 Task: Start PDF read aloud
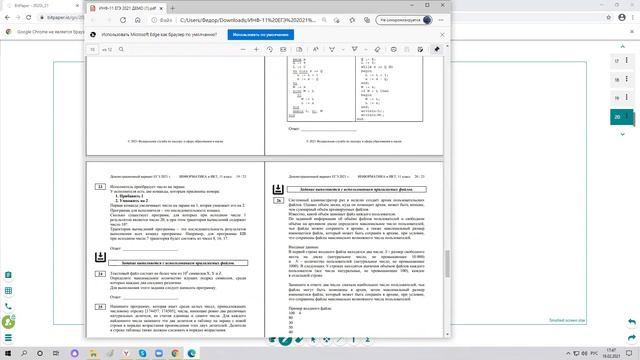click(x=316, y=49)
